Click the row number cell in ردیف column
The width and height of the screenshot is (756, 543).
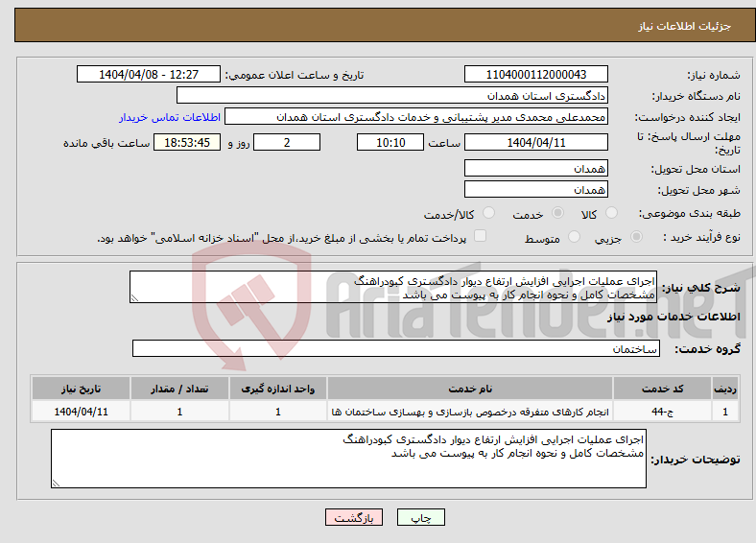coord(725,412)
